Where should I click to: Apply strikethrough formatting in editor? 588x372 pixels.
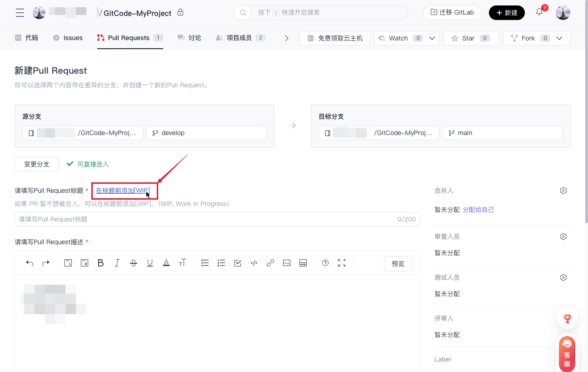tap(134, 263)
